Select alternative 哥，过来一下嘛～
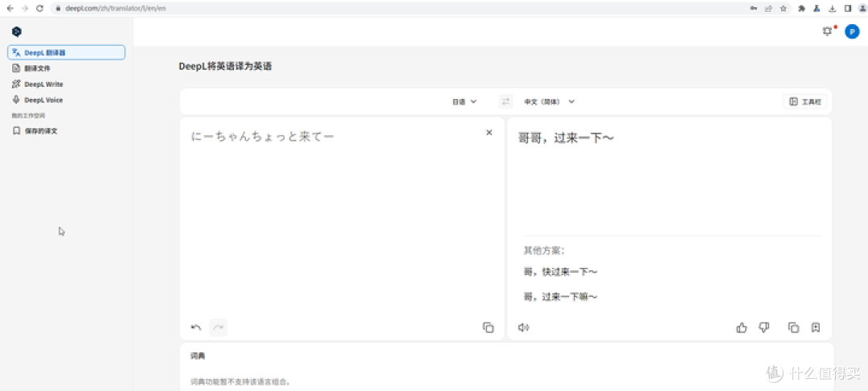This screenshot has width=868, height=391. (560, 298)
